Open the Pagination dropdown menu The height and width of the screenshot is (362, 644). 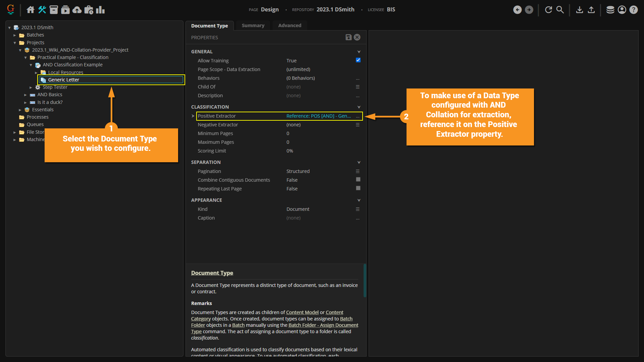coord(358,171)
